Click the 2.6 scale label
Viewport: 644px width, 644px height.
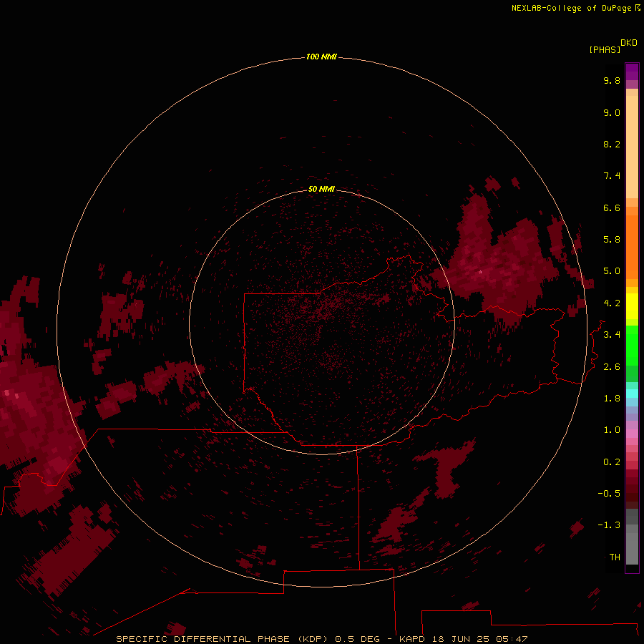612,367
